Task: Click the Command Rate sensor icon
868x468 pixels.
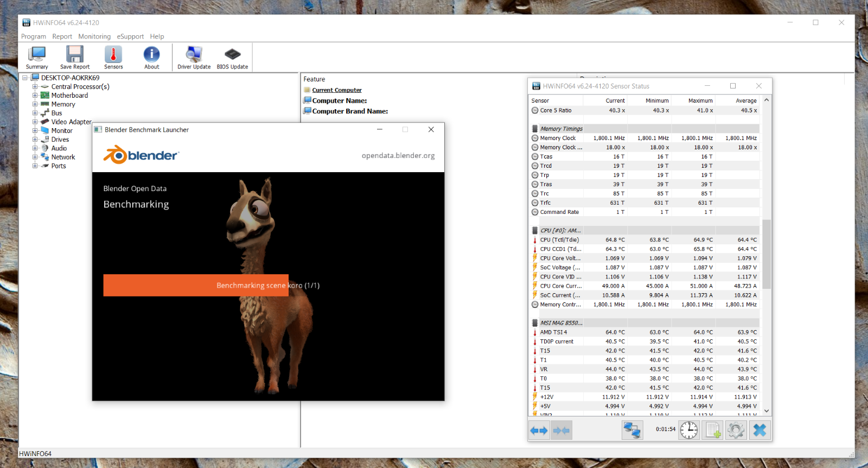Action: [535, 212]
